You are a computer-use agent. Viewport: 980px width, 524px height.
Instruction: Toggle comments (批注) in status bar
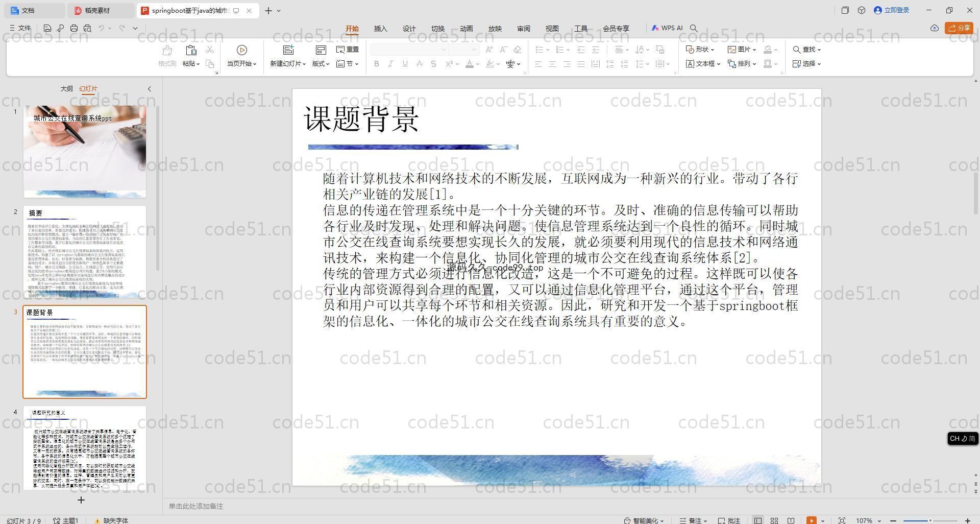point(729,520)
